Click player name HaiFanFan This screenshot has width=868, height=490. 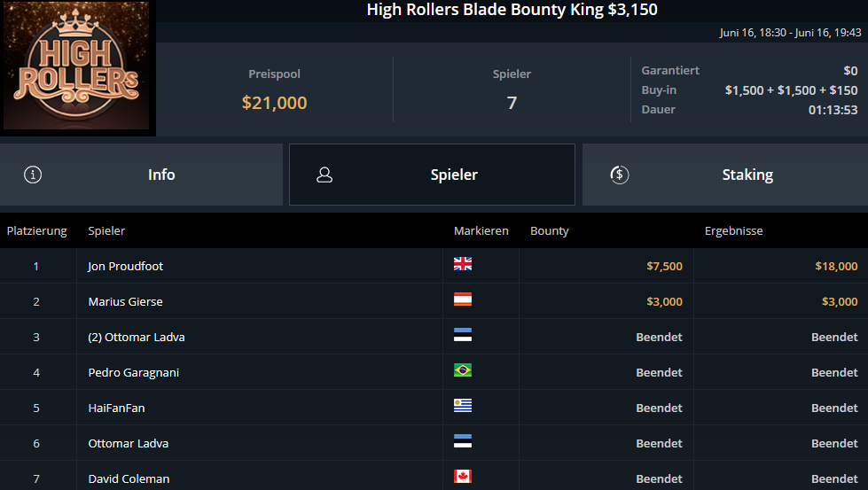point(116,408)
